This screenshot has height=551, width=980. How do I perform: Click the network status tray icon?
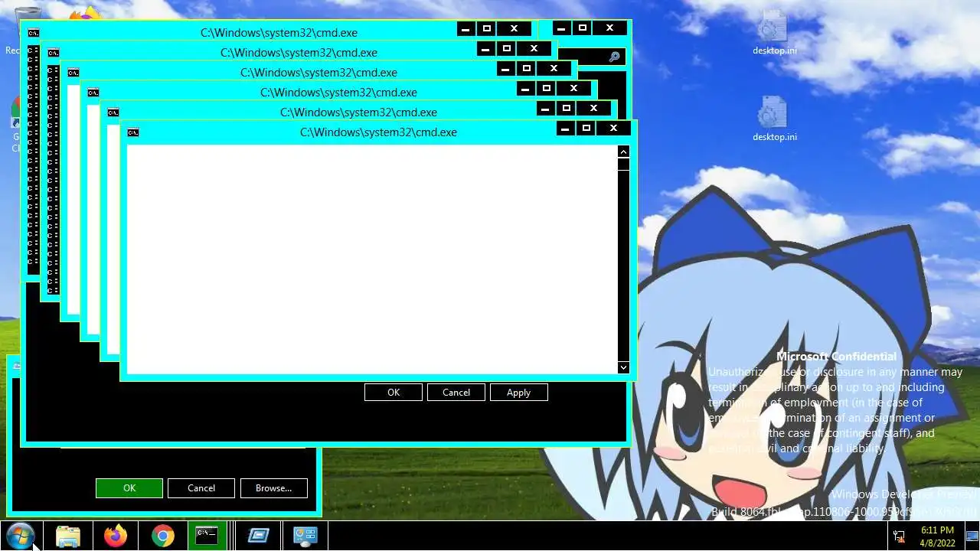click(899, 536)
